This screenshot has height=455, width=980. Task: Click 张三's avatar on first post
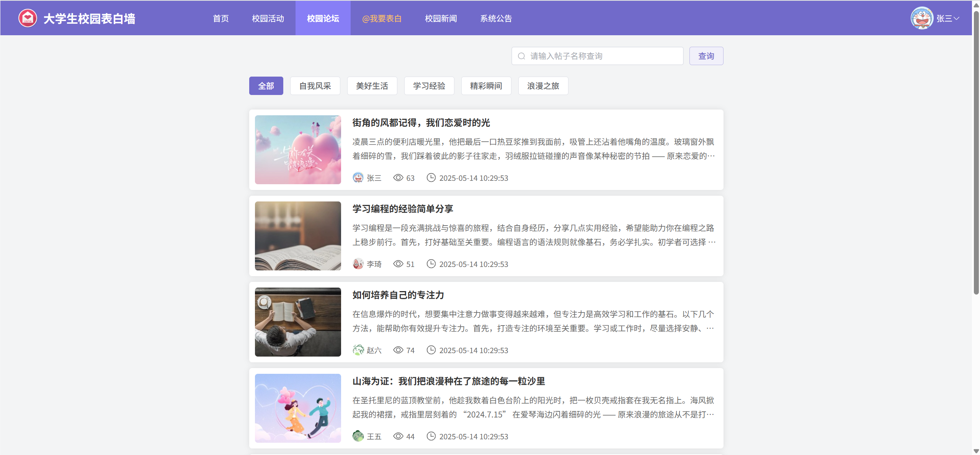click(358, 178)
